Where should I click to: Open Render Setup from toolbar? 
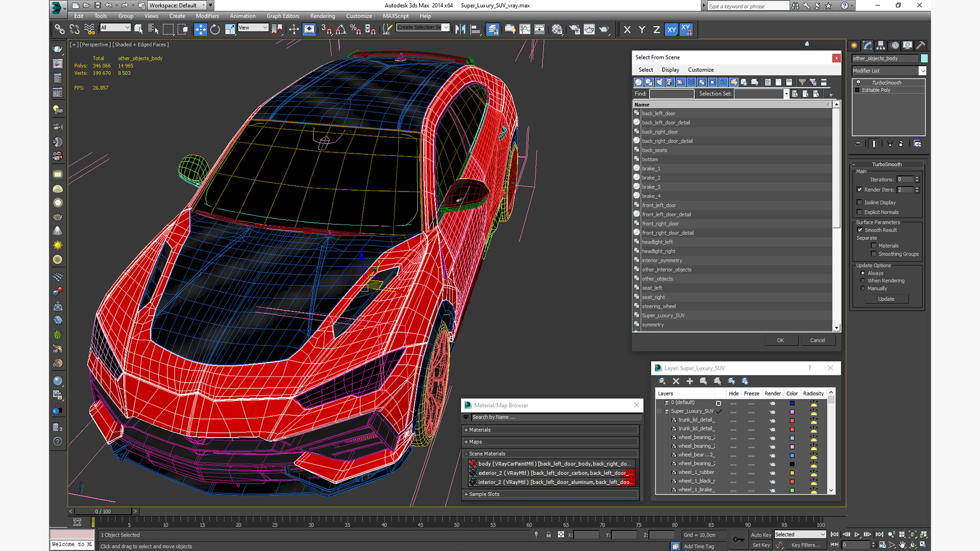(x=574, y=29)
